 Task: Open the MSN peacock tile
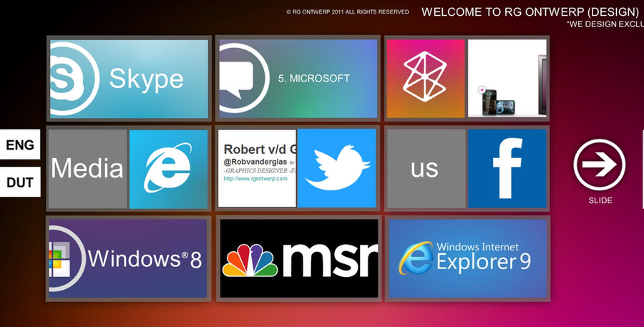tap(299, 258)
